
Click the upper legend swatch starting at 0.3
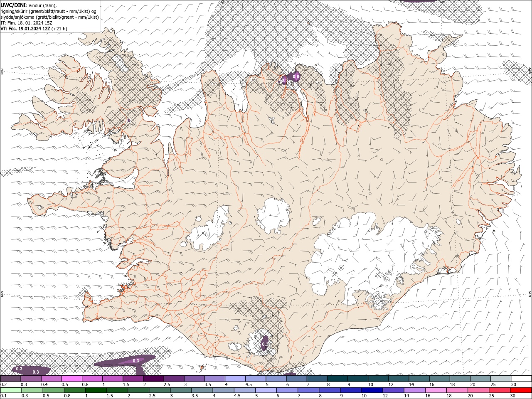pos(31,379)
